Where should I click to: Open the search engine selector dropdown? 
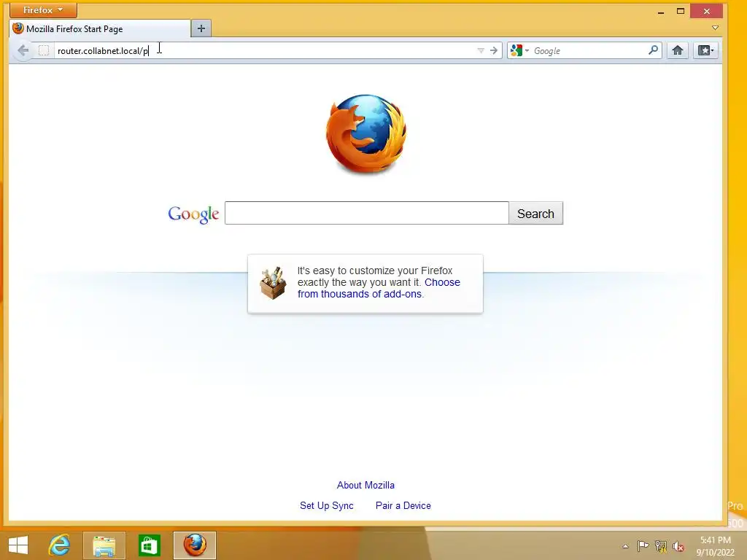[x=519, y=50]
